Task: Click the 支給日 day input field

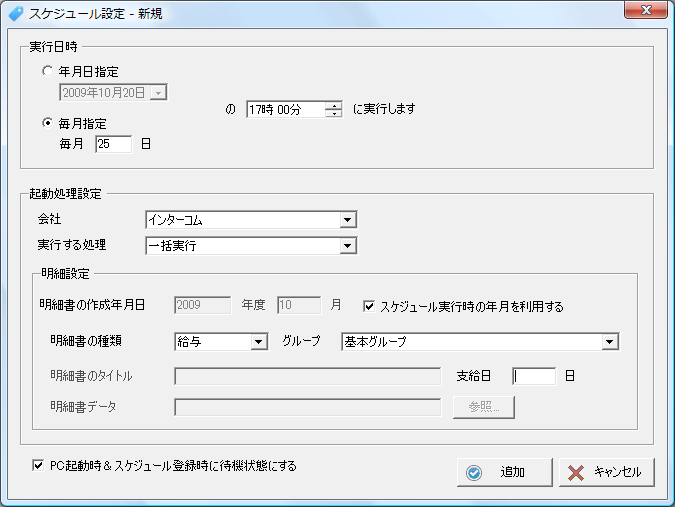Action: (x=533, y=377)
